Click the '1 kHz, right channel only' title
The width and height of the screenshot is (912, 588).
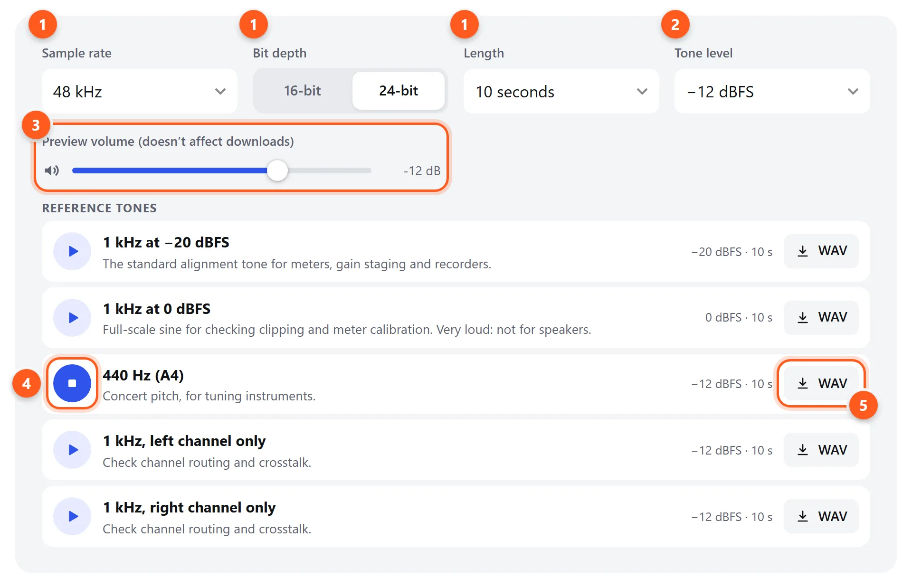pos(190,508)
